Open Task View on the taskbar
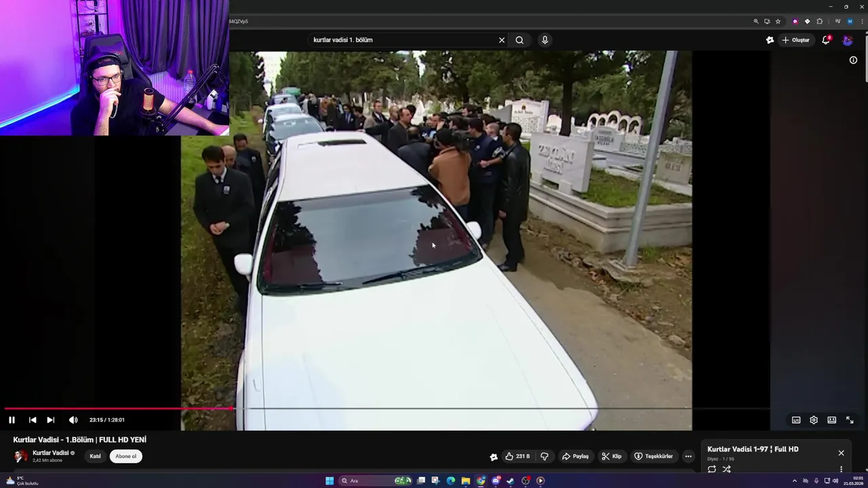 tap(421, 481)
